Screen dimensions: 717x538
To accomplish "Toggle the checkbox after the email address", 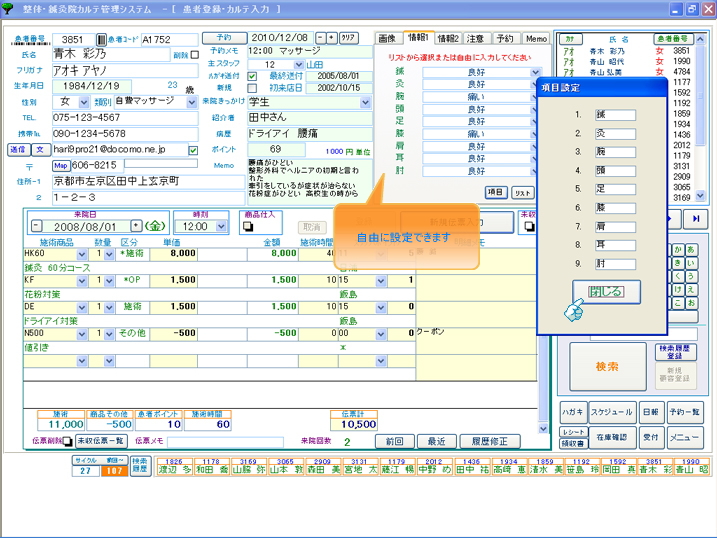I will [x=193, y=150].
